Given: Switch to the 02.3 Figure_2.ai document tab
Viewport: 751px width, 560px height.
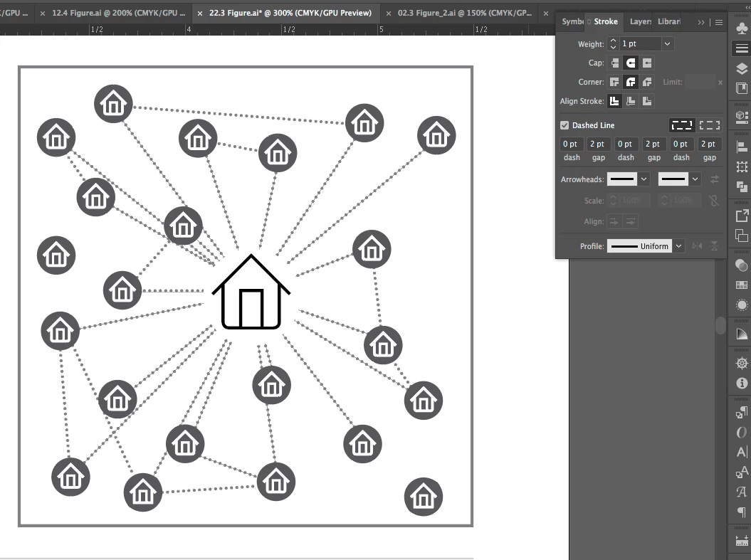Looking at the screenshot, I should (465, 13).
